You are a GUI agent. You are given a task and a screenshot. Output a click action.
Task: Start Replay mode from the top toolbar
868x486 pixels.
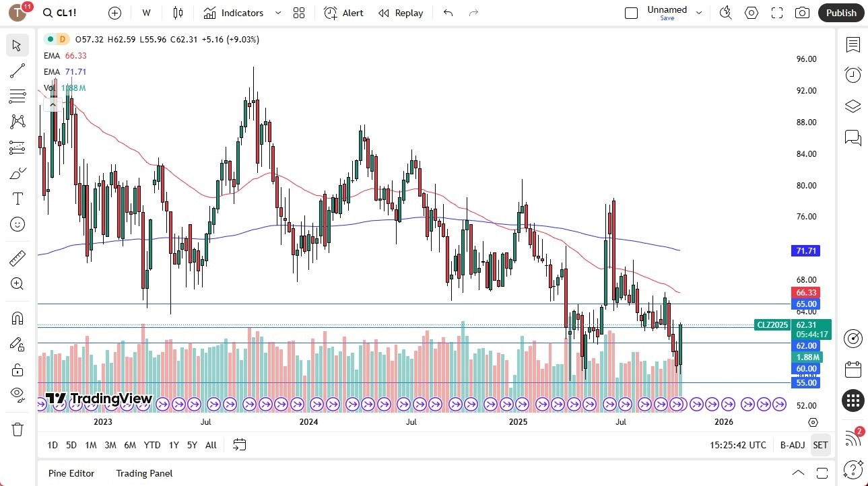(x=401, y=13)
